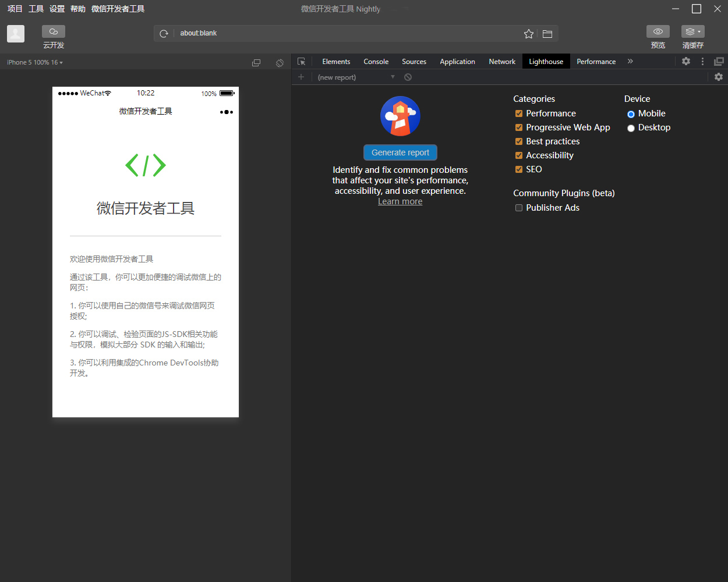This screenshot has width=728, height=582.
Task: Open the iPhone 5 device dropdown
Action: pyautogui.click(x=35, y=62)
